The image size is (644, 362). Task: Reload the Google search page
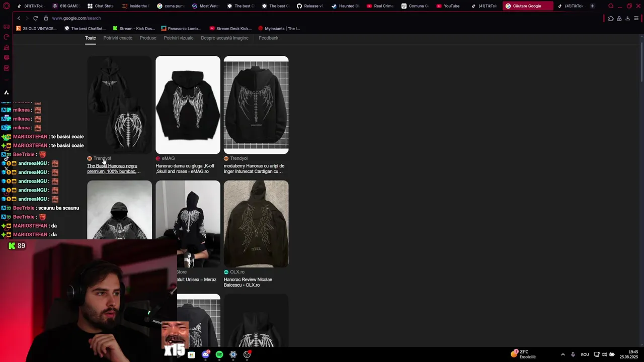tap(35, 18)
